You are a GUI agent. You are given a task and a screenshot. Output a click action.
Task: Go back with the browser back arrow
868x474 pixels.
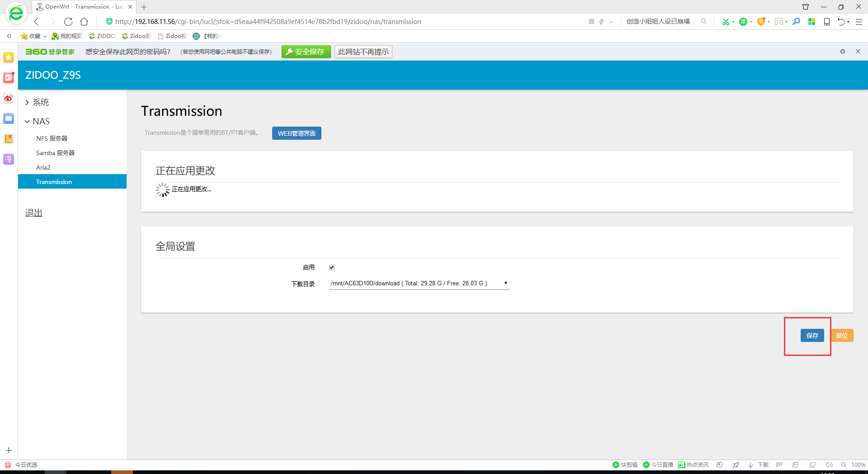click(x=37, y=22)
